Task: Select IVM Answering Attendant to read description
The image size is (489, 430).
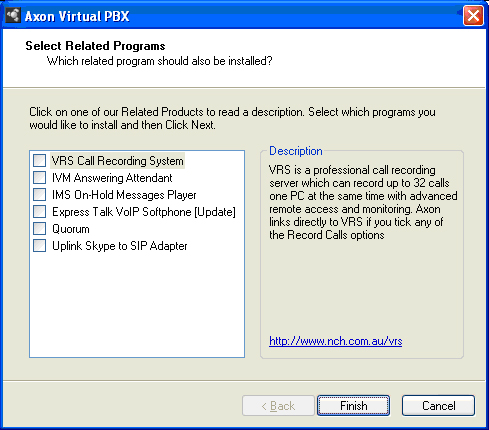Action: click(x=112, y=178)
